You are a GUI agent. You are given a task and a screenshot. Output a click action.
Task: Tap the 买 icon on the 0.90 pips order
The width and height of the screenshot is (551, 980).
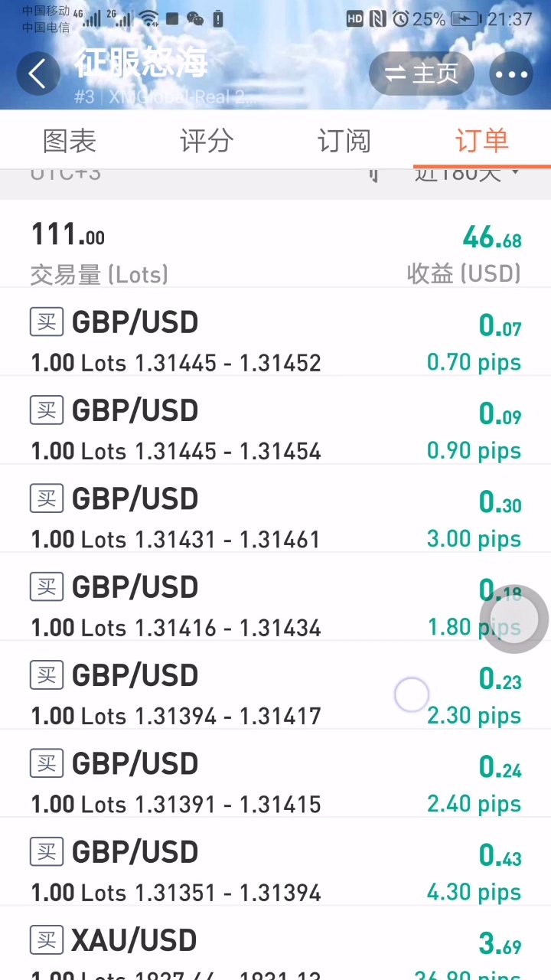pos(47,411)
